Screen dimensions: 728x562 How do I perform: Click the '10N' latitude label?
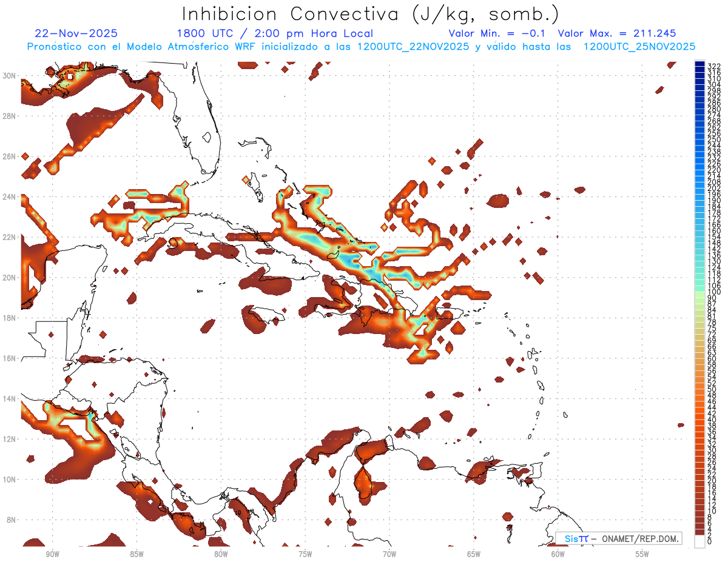pyautogui.click(x=10, y=479)
